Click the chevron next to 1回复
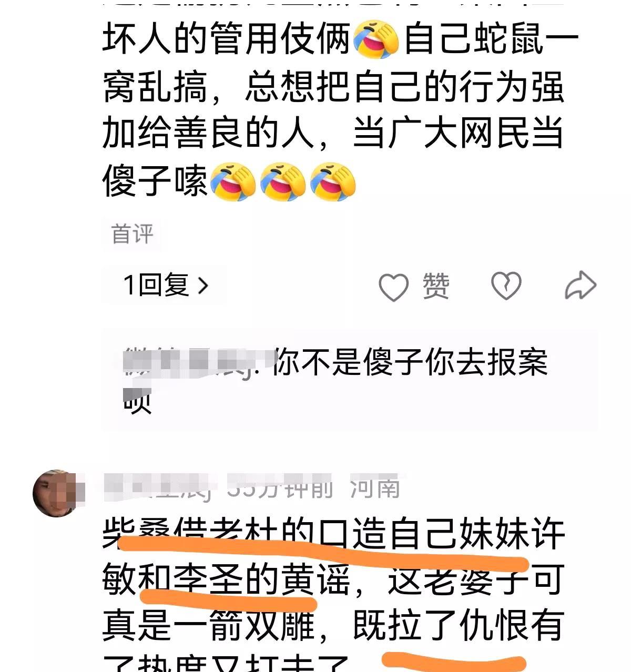The image size is (631, 672). [x=203, y=286]
